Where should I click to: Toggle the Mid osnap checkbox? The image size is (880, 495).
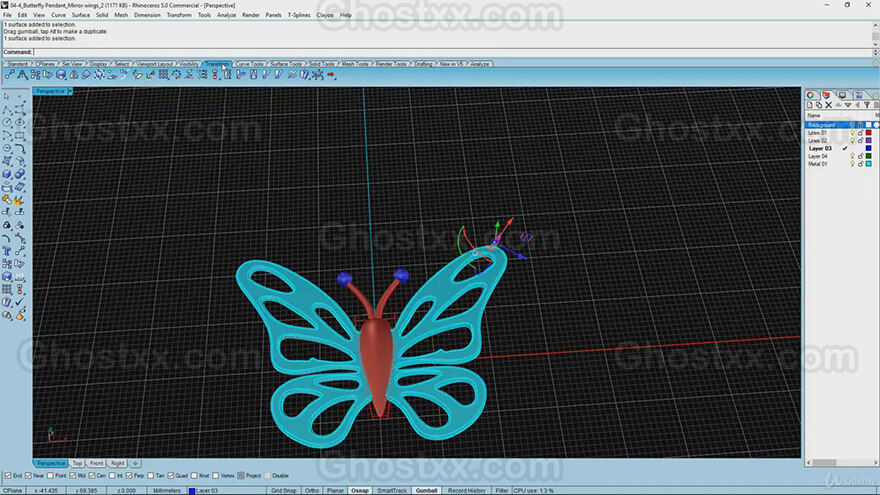(72, 476)
